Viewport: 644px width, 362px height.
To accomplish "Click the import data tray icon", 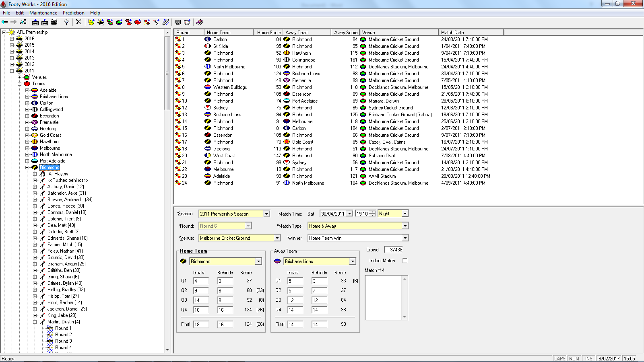I will click(x=35, y=22).
